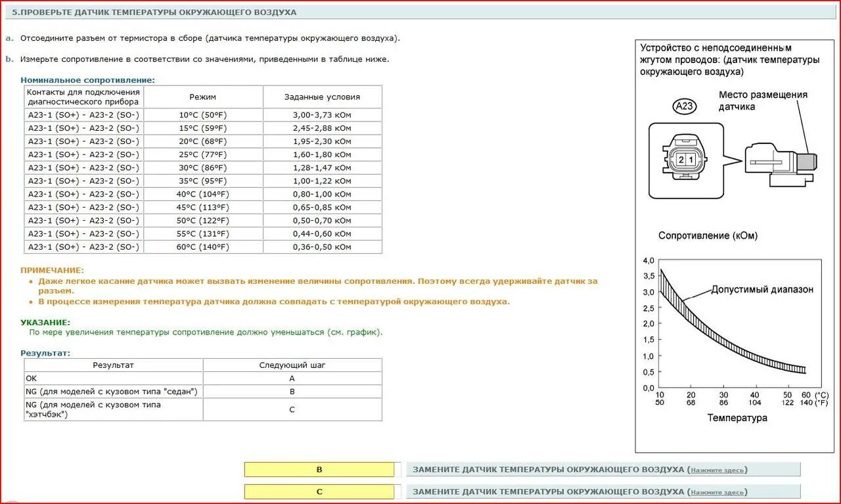Image resolution: width=841 pixels, height=504 pixels.
Task: Click next step 'A' cell
Action: [x=292, y=378]
